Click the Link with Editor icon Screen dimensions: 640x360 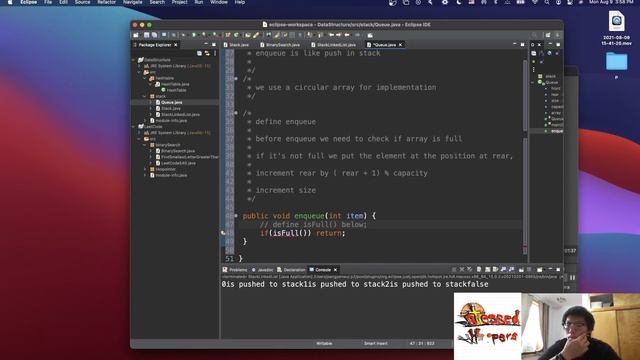click(x=207, y=53)
